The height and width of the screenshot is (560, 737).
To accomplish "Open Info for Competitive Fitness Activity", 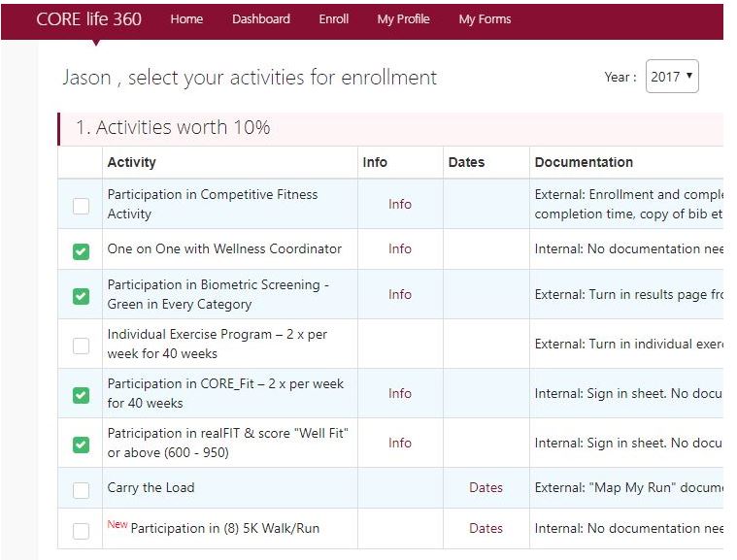I will [400, 204].
